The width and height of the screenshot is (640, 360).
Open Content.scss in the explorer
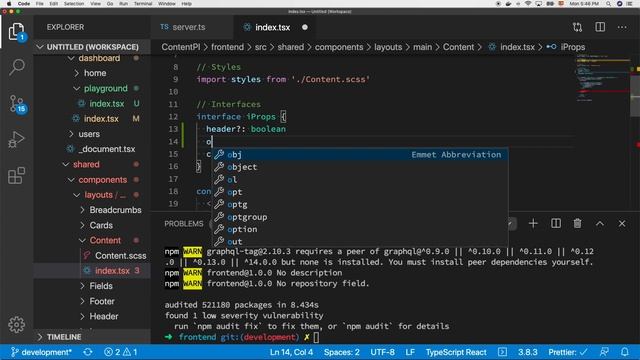120,256
